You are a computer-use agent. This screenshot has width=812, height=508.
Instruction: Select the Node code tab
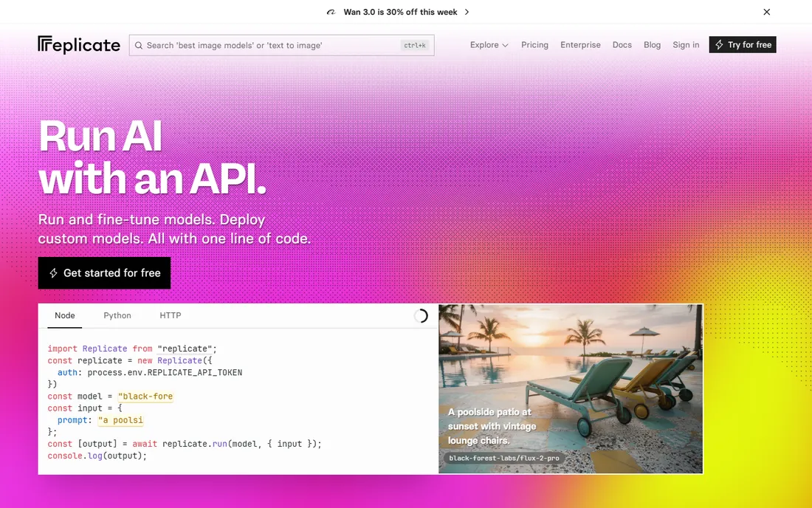[x=65, y=316]
